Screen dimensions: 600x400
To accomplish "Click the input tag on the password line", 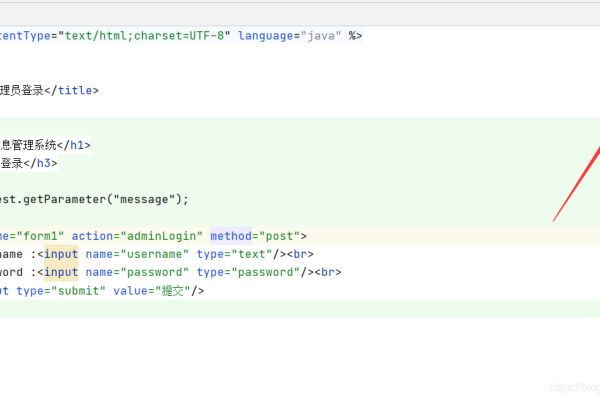I will (61, 272).
